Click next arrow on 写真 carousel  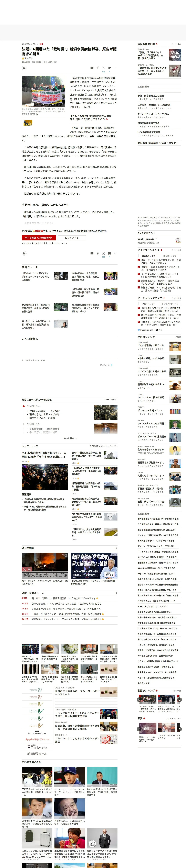click(180, 729)
